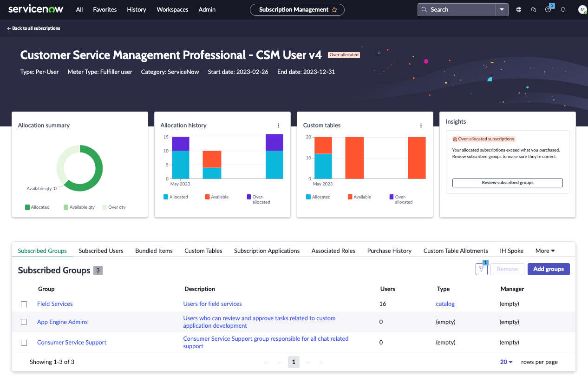Screen dimensions: 588x377
Task: Click the back arrow to all subscriptions
Action: (x=9, y=28)
